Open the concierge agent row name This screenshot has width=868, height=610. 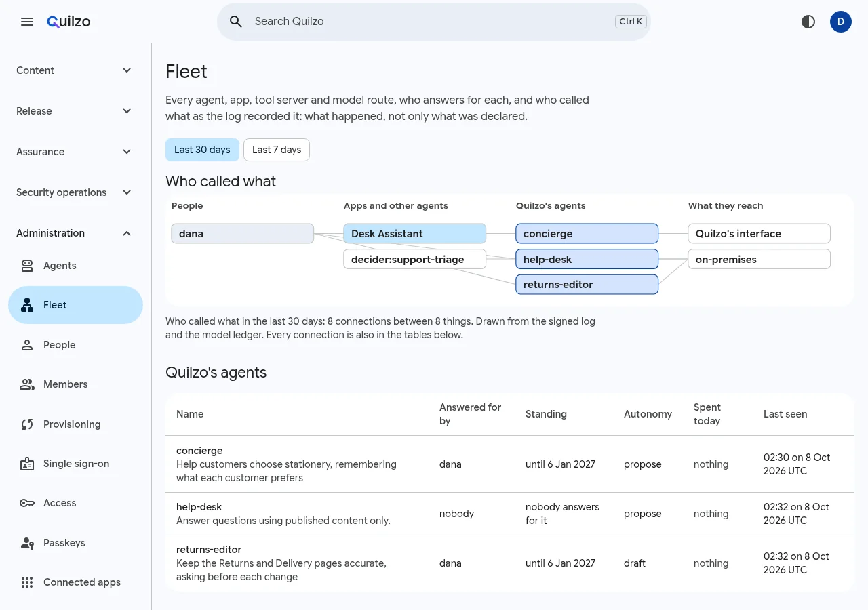(x=199, y=451)
